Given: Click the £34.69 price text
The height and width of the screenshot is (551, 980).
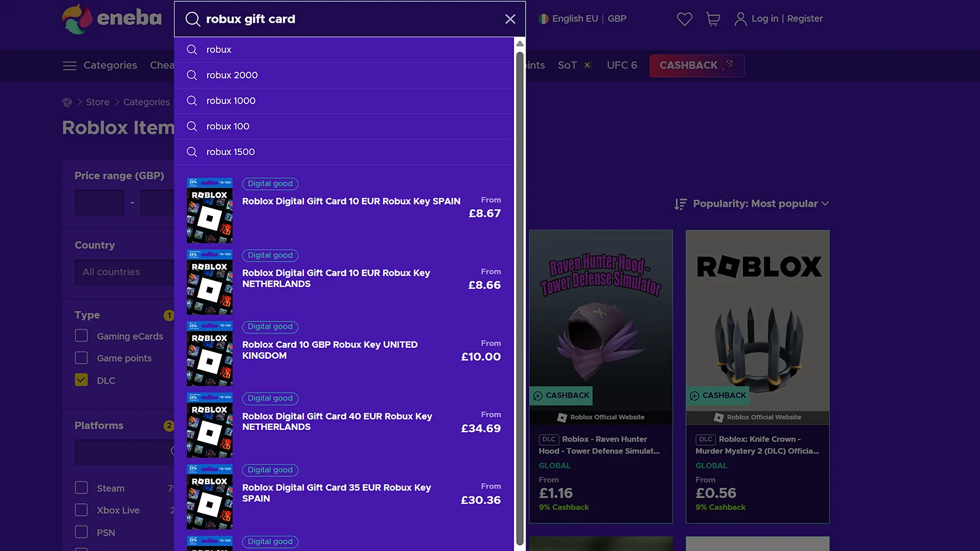Looking at the screenshot, I should click(x=481, y=429).
